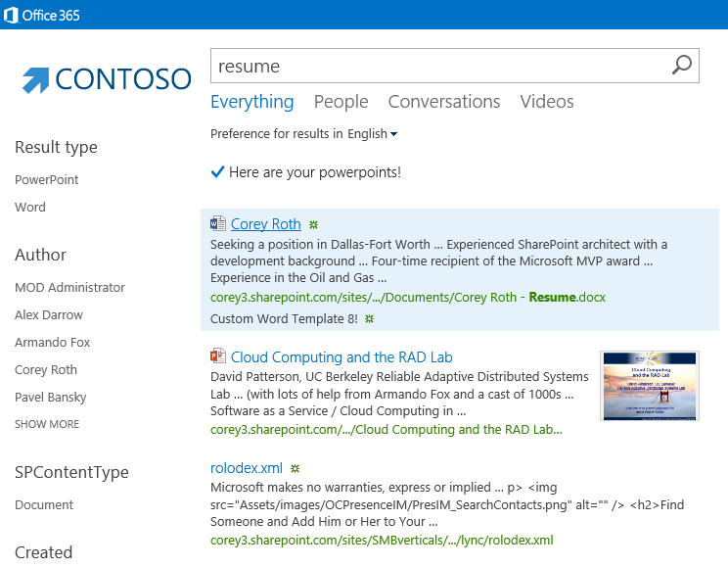Click 'Here are your powerpoints!' message
This screenshot has height=568, width=728.
point(315,172)
